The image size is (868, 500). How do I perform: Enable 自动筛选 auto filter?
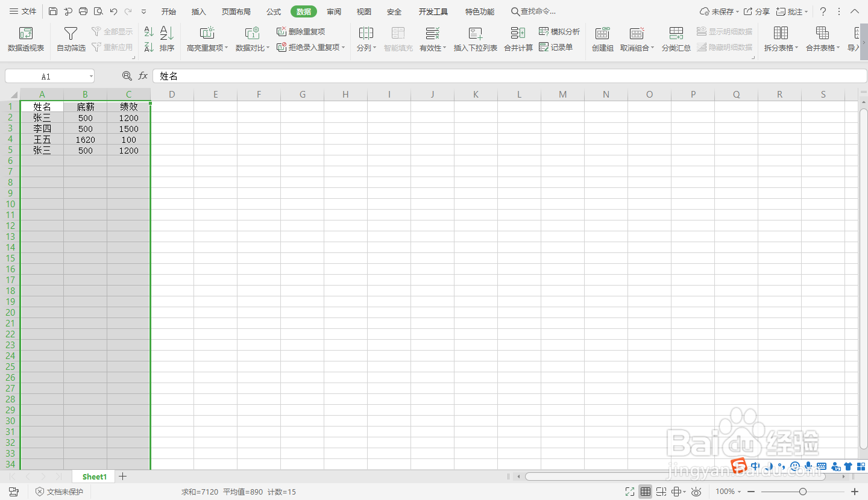[x=71, y=39]
